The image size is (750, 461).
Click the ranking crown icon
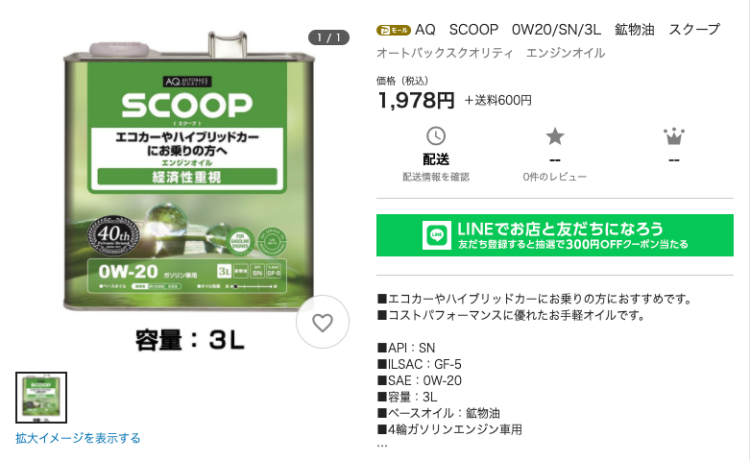tap(673, 136)
